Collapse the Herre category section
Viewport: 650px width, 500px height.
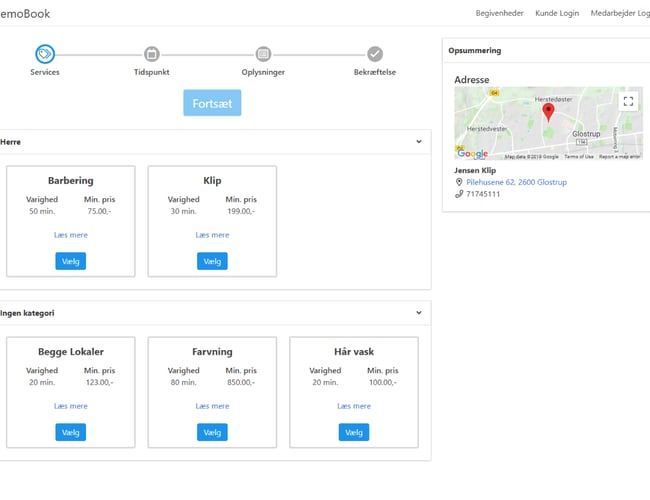tap(419, 142)
